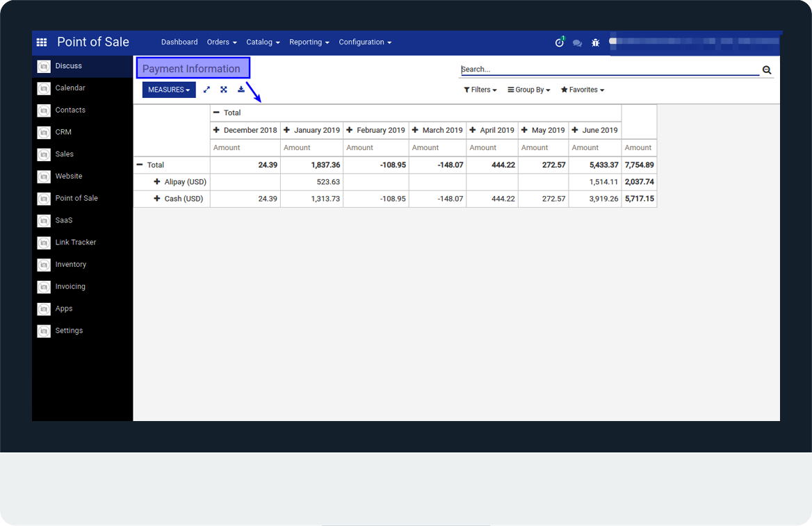Open the Configuration menu
812x526 pixels.
tap(365, 42)
